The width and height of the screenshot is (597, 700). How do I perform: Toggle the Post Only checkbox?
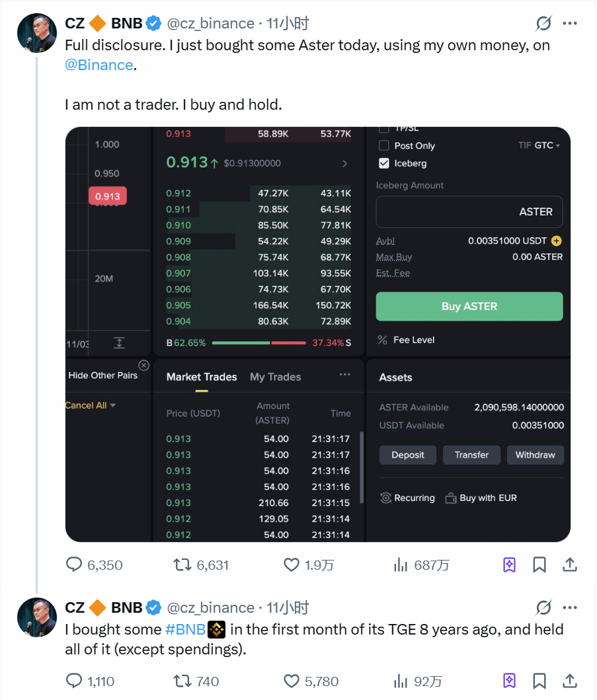point(384,145)
